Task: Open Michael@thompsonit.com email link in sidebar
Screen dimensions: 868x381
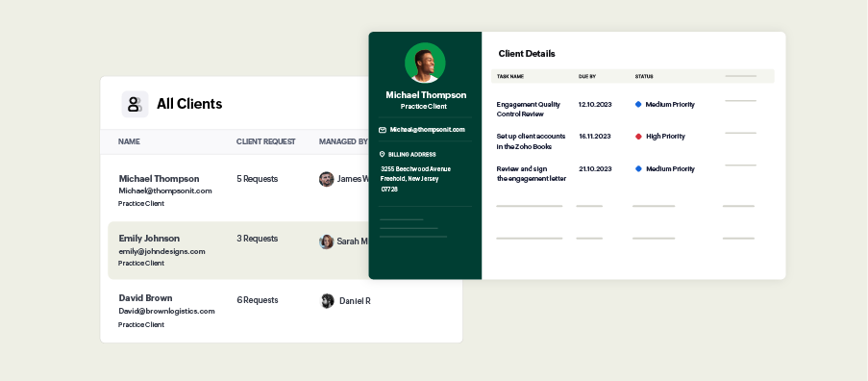Action: [428, 130]
